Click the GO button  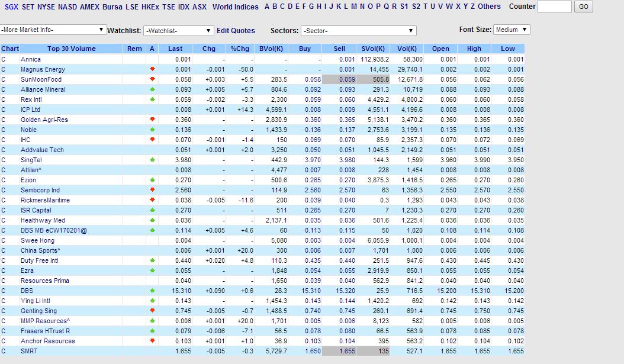point(583,7)
